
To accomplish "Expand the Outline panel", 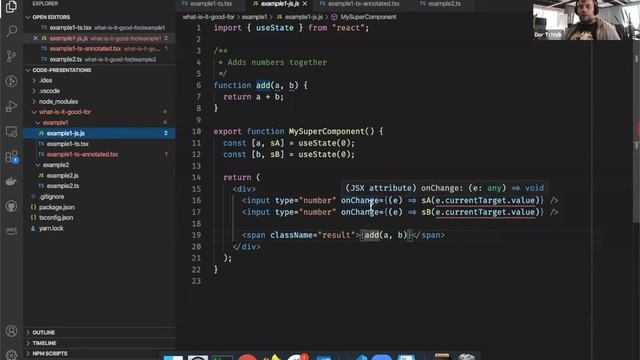I will 43,333.
